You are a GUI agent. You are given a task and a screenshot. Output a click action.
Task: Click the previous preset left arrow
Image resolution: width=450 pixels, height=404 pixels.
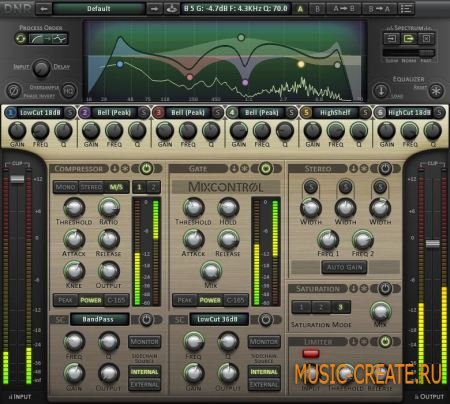(x=44, y=9)
